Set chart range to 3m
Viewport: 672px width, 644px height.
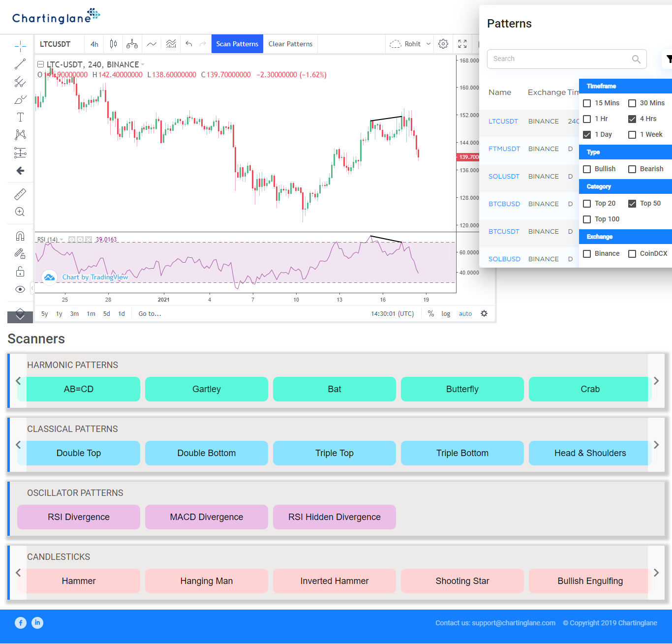[x=74, y=314]
